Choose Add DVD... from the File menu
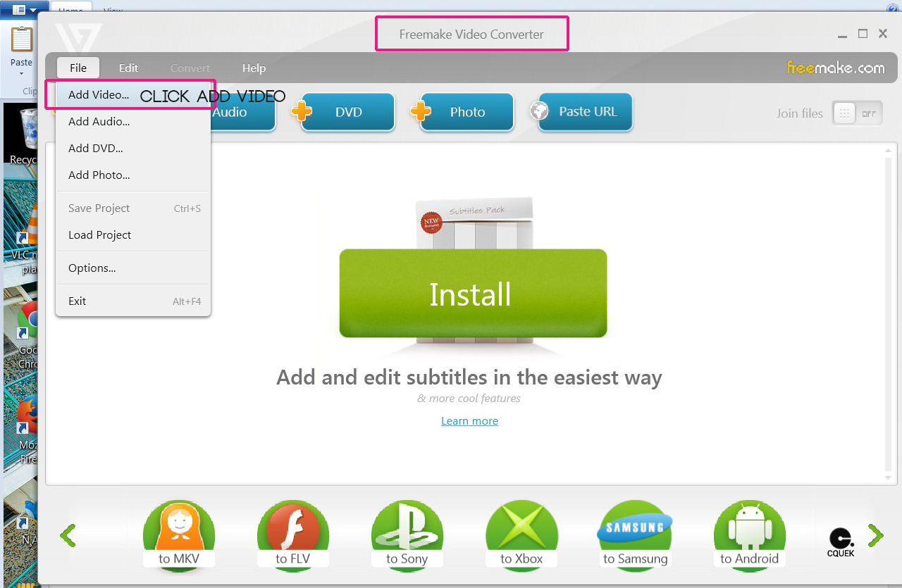 (x=133, y=149)
